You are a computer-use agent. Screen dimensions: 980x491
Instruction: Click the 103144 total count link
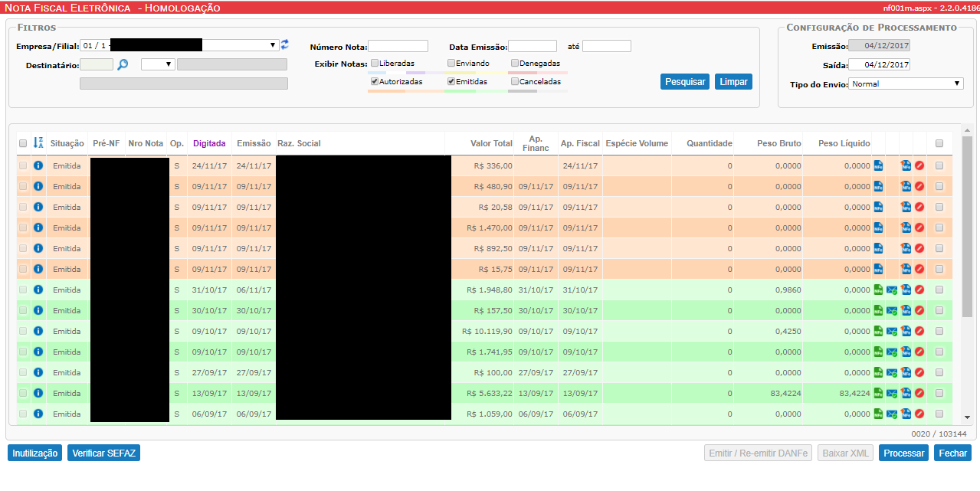point(952,434)
